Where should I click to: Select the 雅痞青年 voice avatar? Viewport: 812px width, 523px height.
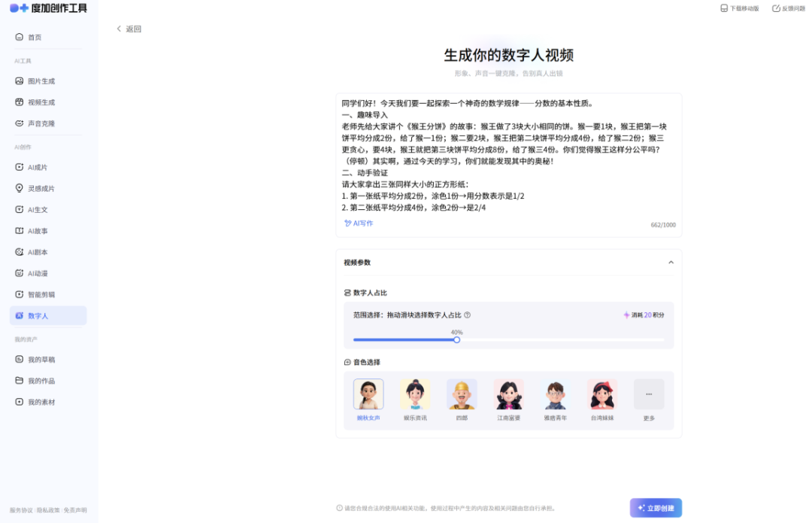pyautogui.click(x=555, y=394)
